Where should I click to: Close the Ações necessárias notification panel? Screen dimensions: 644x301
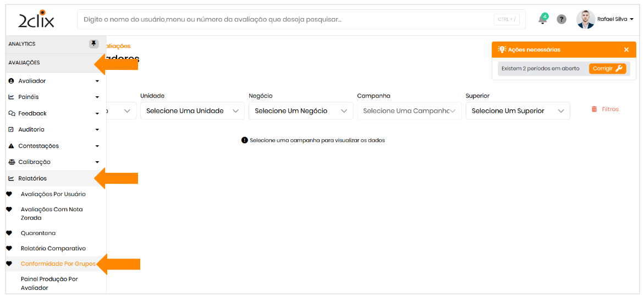pyautogui.click(x=626, y=50)
